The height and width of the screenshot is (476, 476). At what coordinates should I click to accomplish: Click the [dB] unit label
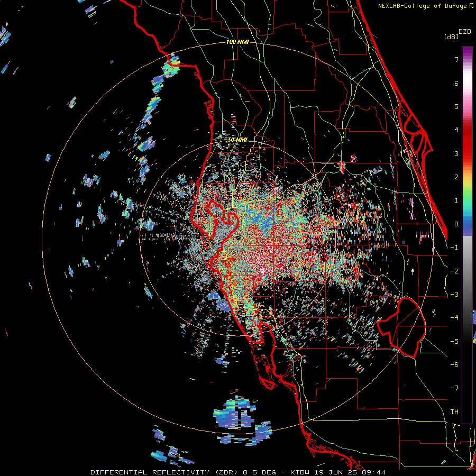point(451,36)
